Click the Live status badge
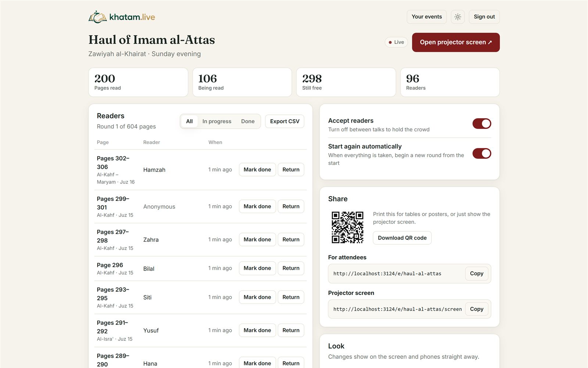The width and height of the screenshot is (588, 368). pos(396,42)
